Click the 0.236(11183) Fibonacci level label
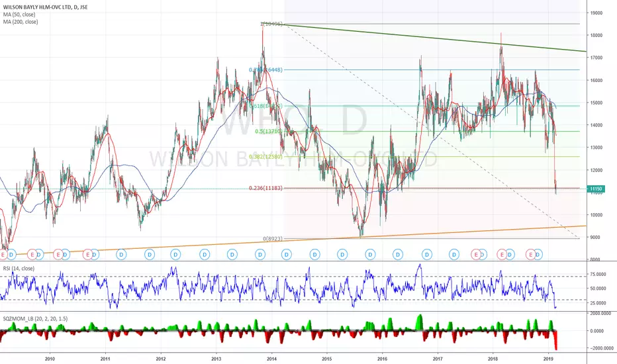 pyautogui.click(x=265, y=188)
